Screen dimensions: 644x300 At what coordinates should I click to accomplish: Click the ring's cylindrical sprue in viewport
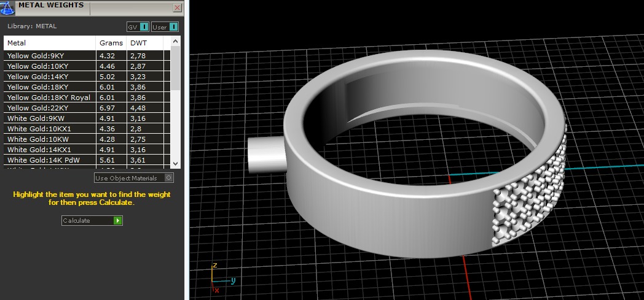tap(265, 155)
